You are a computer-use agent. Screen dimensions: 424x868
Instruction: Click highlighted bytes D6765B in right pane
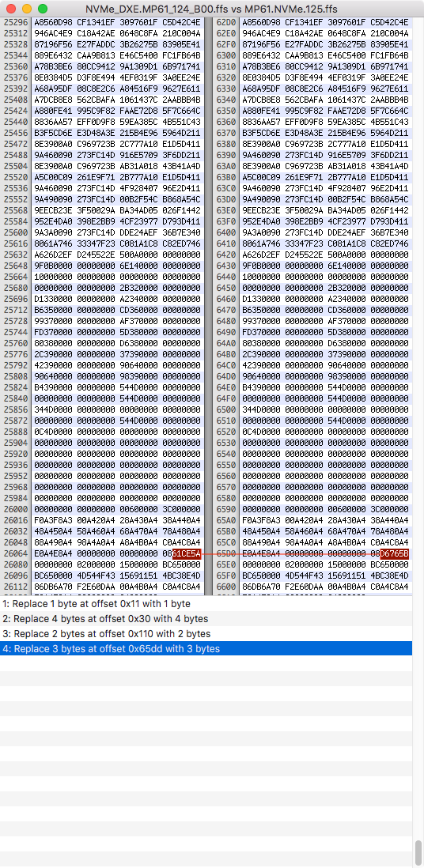tap(395, 553)
